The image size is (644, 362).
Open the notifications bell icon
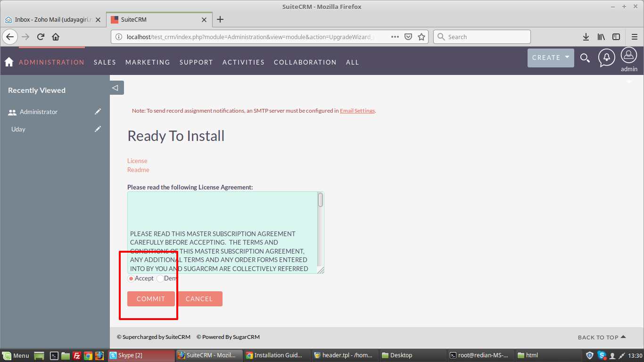tap(607, 58)
